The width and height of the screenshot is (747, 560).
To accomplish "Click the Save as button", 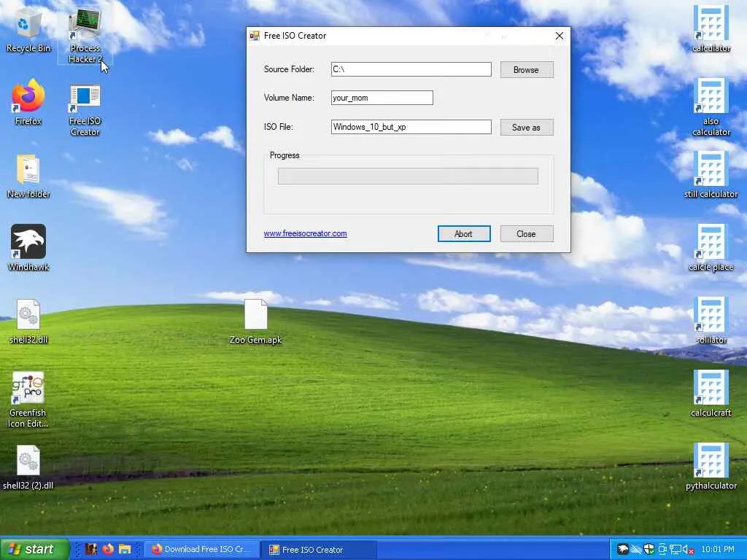I will point(527,127).
